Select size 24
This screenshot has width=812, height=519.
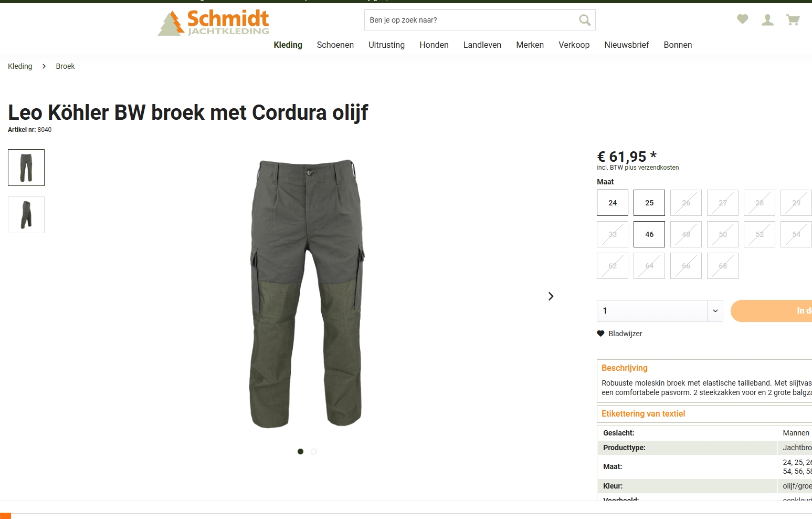pyautogui.click(x=613, y=203)
